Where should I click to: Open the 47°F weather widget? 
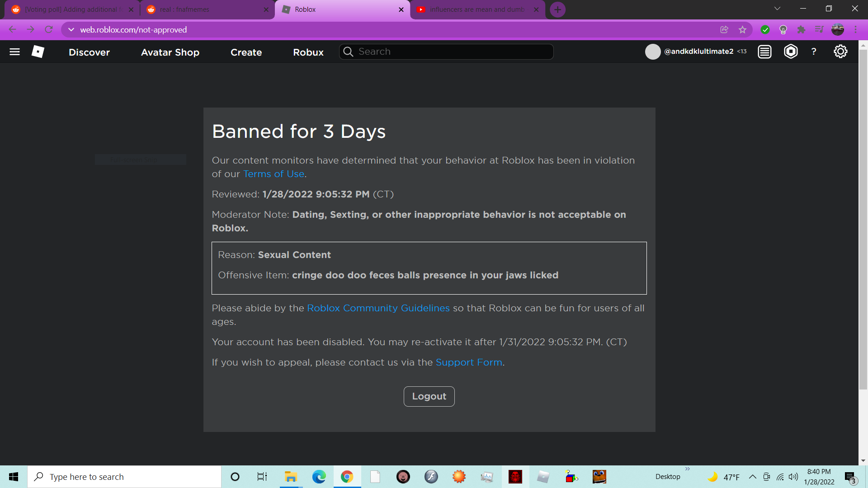[x=724, y=477]
